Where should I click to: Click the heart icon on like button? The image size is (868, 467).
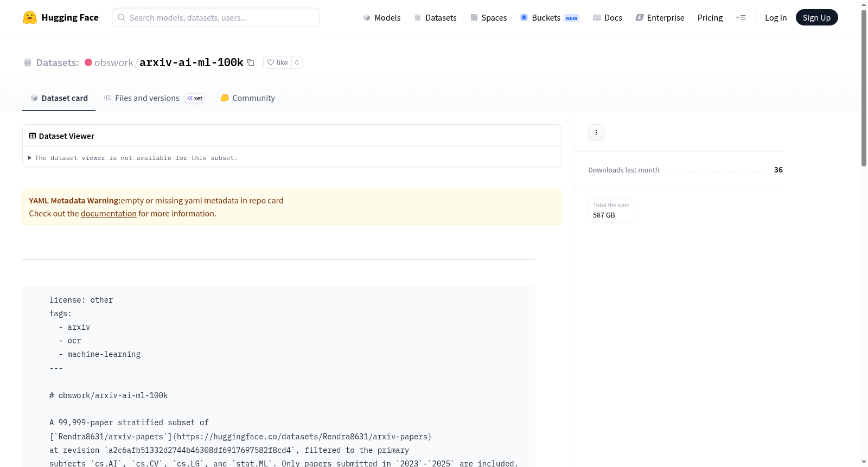(271, 62)
